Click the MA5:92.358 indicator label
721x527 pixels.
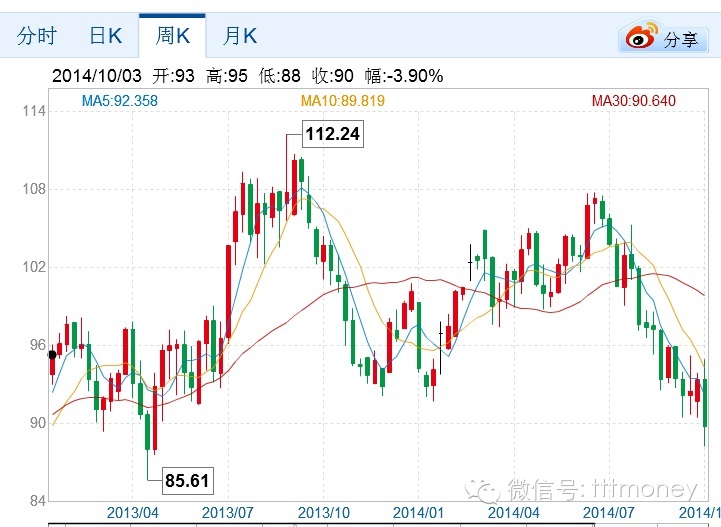coord(120,101)
